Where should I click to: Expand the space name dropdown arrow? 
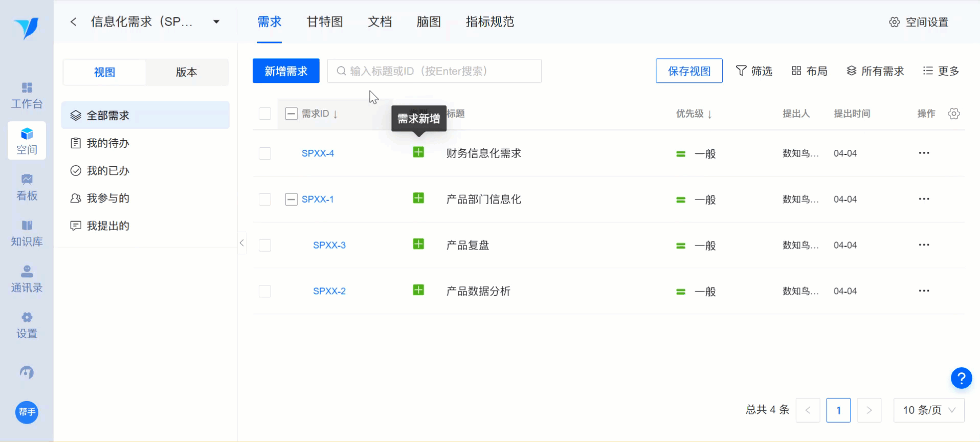pyautogui.click(x=216, y=22)
